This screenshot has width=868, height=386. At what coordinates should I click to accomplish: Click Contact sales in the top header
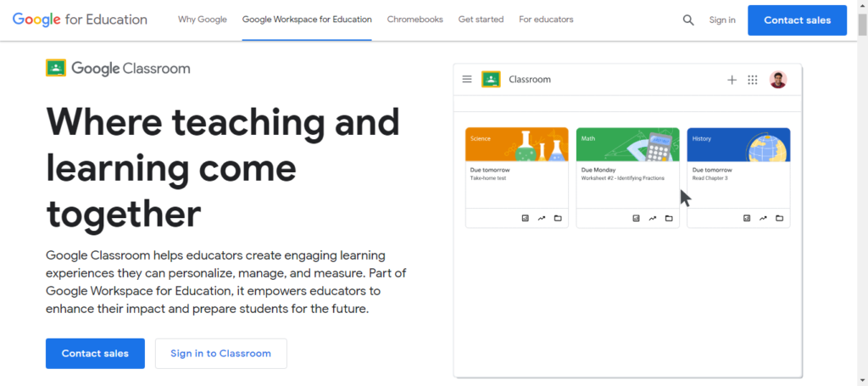point(797,20)
